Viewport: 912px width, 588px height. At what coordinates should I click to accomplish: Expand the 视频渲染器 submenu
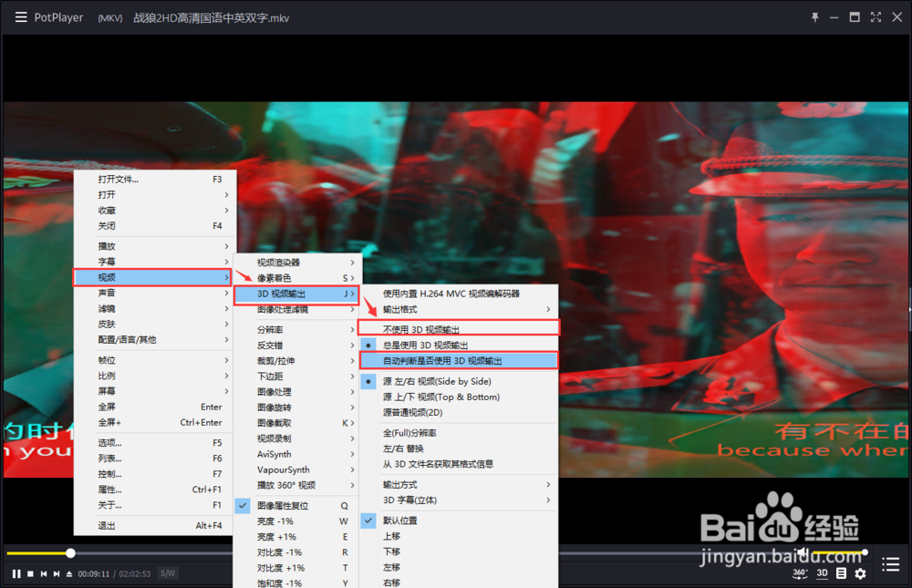tap(296, 263)
